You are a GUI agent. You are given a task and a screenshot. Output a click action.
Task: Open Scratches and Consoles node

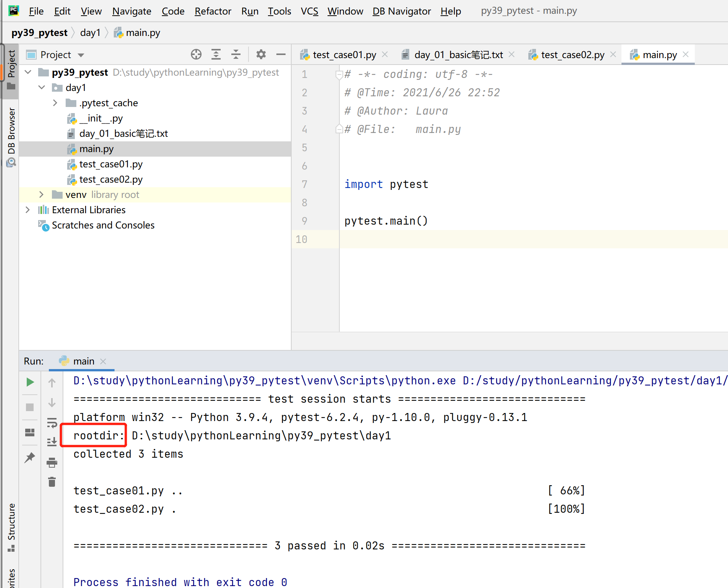click(103, 225)
